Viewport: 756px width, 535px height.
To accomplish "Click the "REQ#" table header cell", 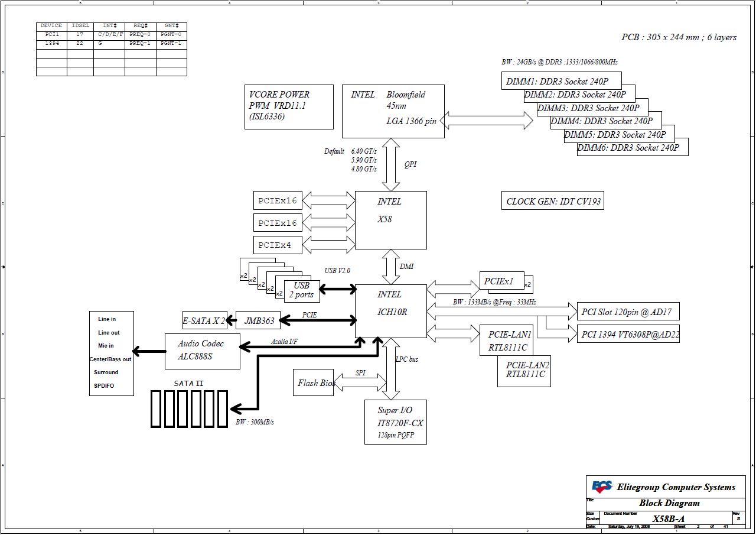I will pos(141,26).
